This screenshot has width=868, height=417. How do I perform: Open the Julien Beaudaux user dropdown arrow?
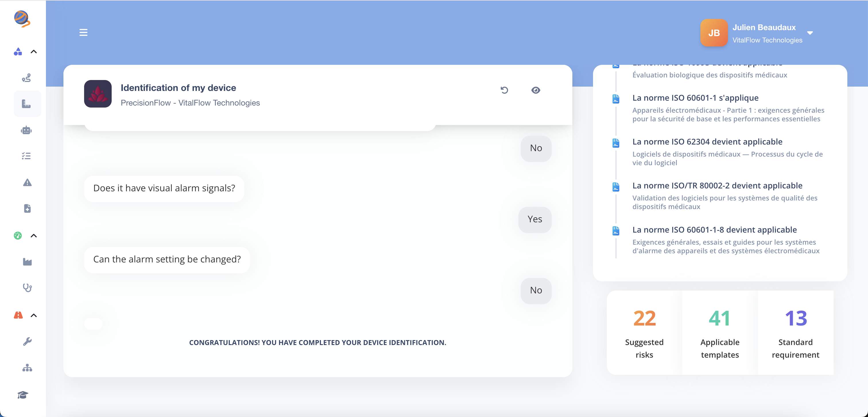pos(810,33)
